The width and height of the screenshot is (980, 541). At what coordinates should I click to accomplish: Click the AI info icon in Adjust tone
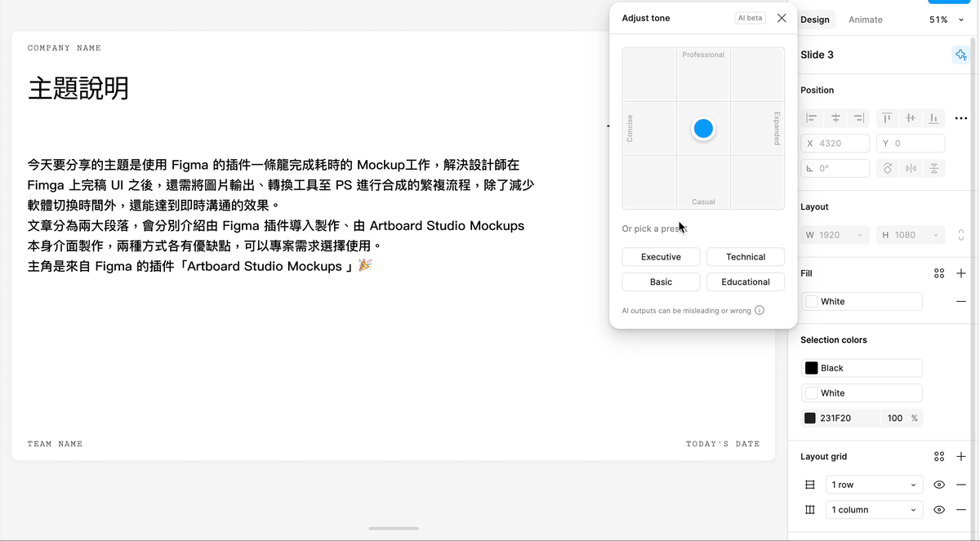point(759,310)
